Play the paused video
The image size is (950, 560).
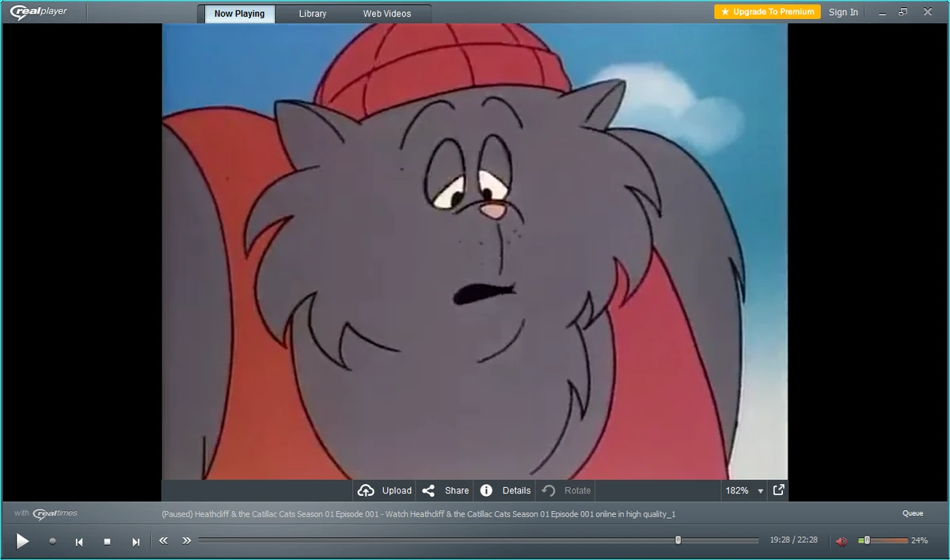tap(22, 541)
